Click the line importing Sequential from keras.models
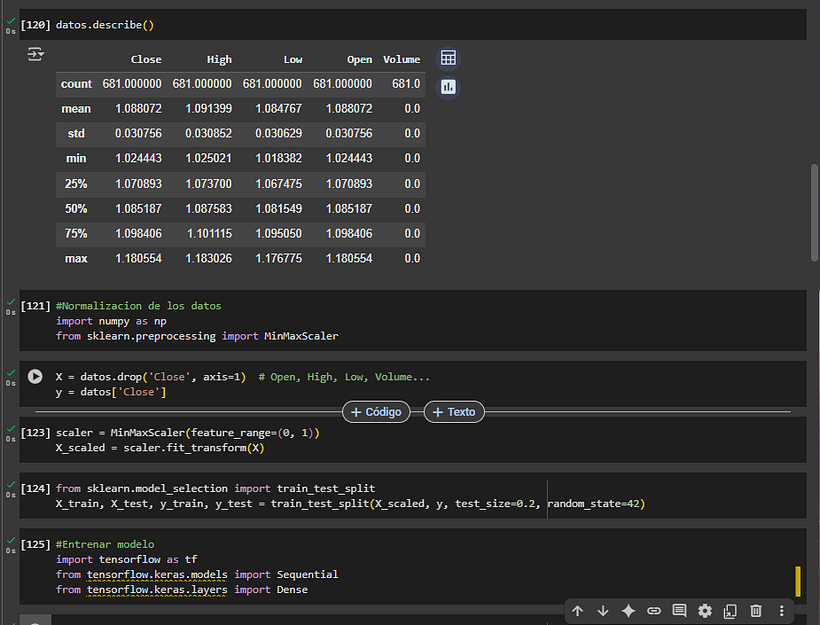 click(x=197, y=575)
